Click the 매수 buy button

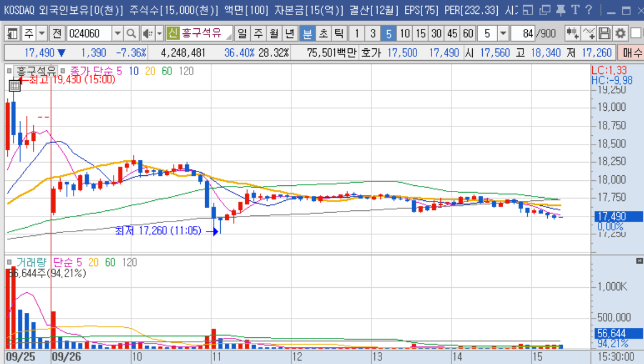pos(631,52)
